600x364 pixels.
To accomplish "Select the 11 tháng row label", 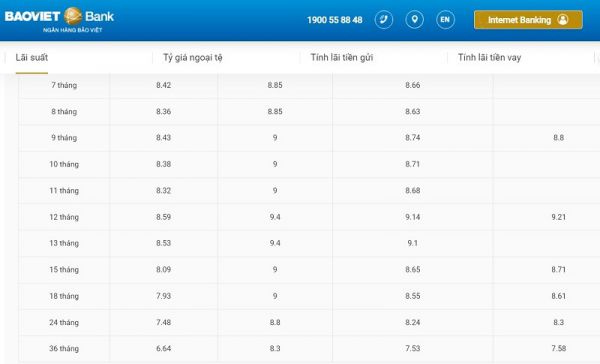I will tap(64, 191).
